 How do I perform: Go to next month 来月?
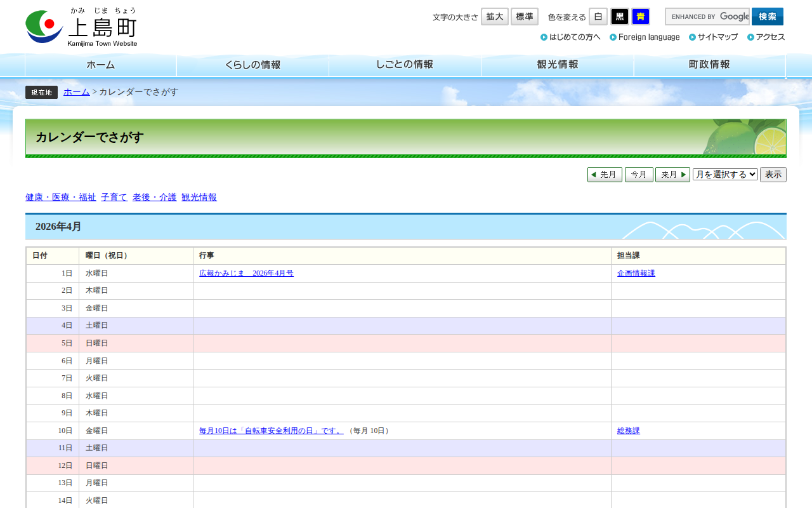point(672,175)
